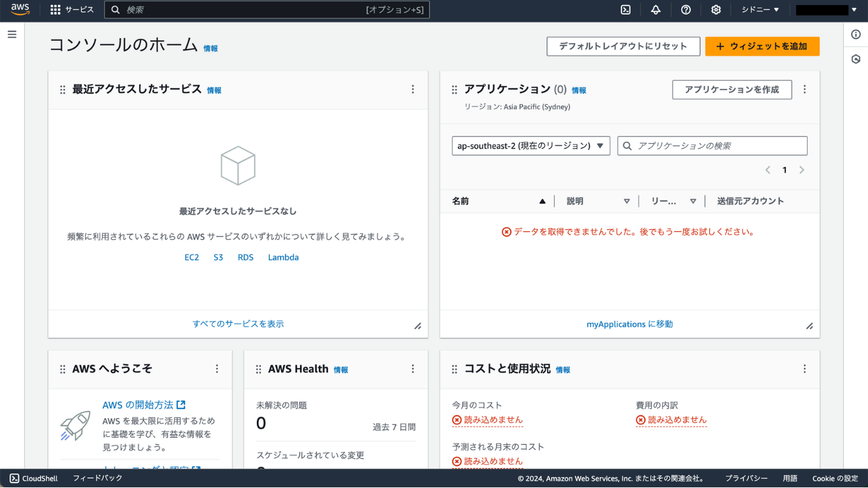The image size is (868, 488).
Task: Click 情報 link beside コストと使用状況
Action: coord(563,370)
